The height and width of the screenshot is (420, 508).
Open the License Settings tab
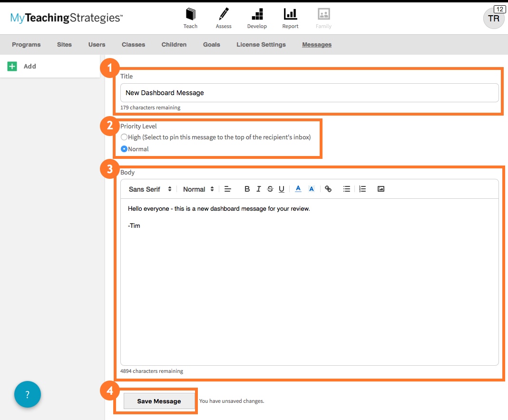[261, 44]
